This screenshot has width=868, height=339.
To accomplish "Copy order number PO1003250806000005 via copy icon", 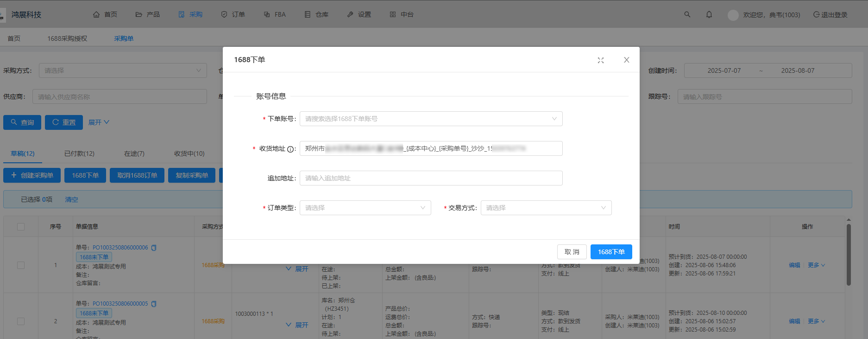I will 154,304.
